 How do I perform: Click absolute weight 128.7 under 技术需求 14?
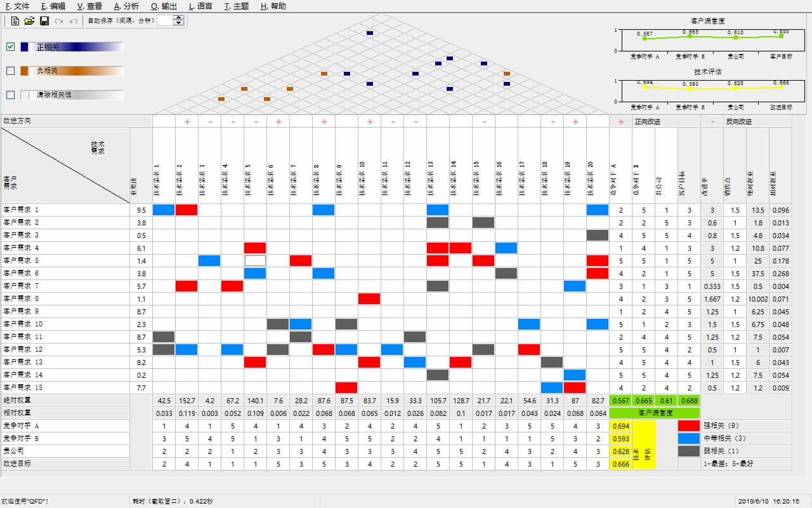point(461,401)
